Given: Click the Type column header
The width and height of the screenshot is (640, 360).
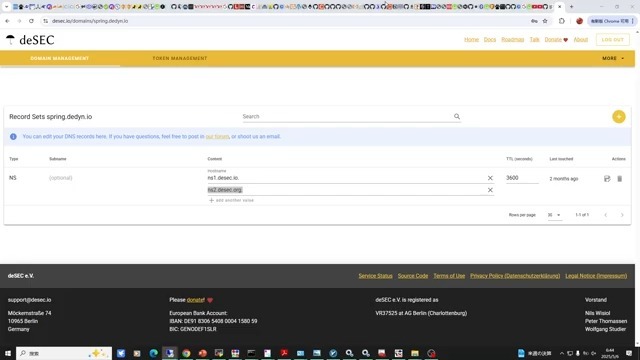Looking at the screenshot, I should 14,159.
